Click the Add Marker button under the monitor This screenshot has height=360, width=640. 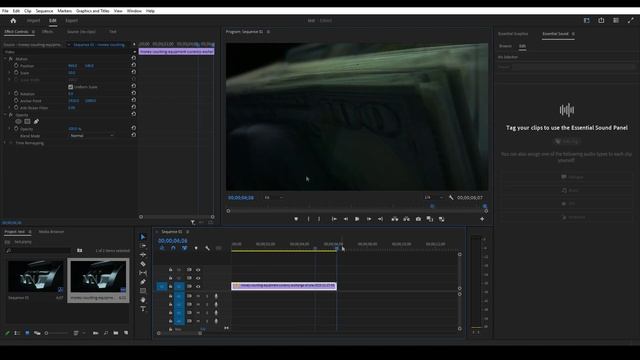click(296, 219)
